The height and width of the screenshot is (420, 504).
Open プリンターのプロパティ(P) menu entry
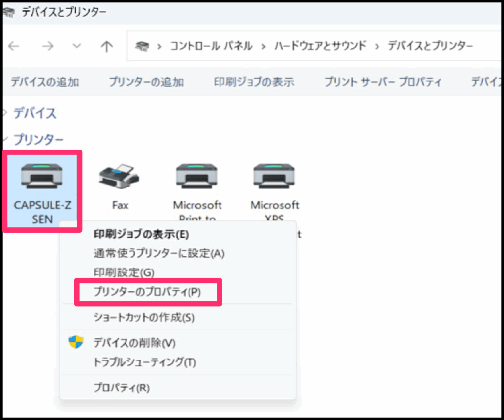[147, 292]
